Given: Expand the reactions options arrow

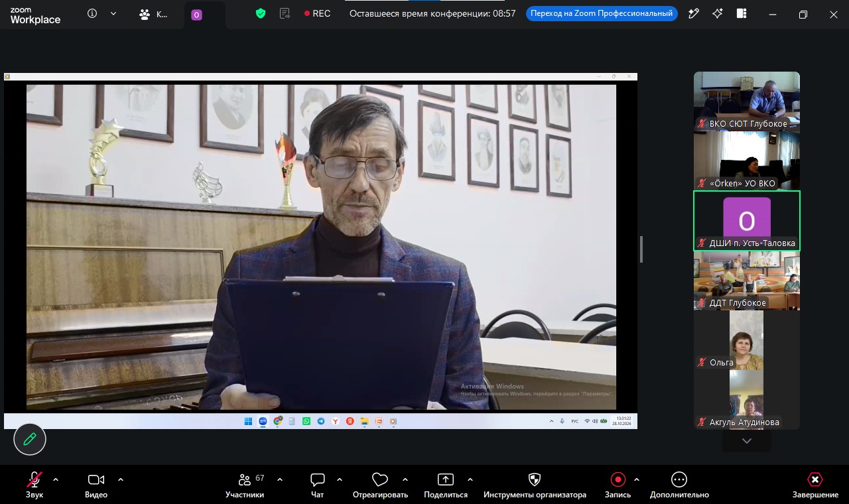Looking at the screenshot, I should coord(405,479).
